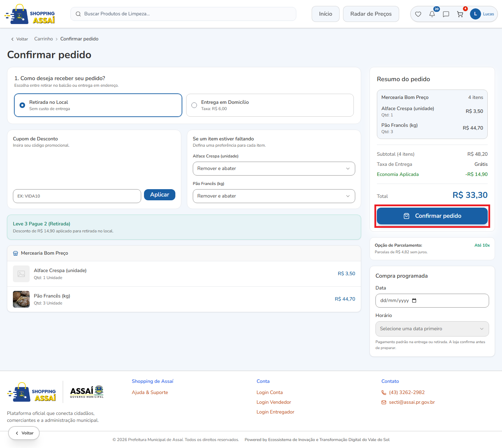The image size is (502, 448).
Task: Click the Leve 3 Pague 2 promotion banner
Action: click(x=184, y=227)
